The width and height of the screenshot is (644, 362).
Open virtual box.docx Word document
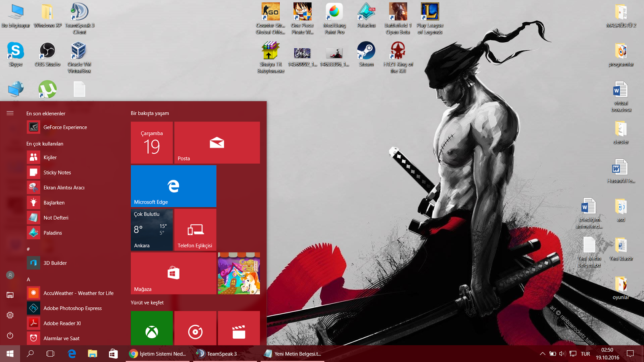[621, 97]
